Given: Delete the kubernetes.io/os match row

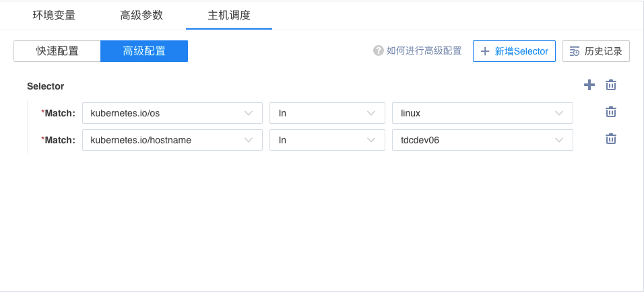Looking at the screenshot, I should click(x=611, y=112).
